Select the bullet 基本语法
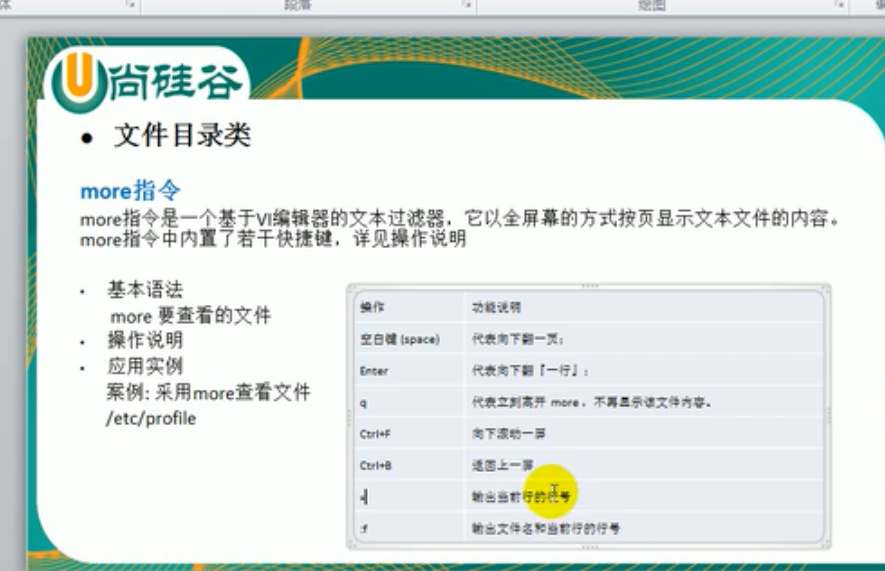885x571 pixels. coord(145,289)
